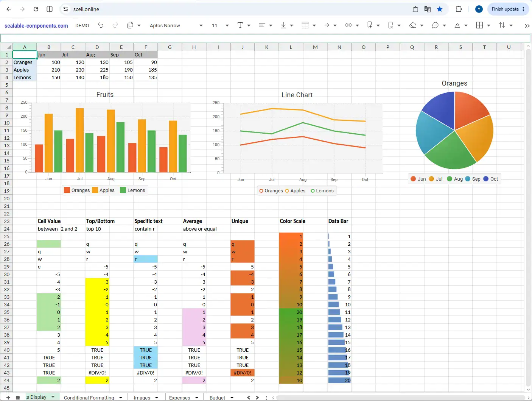Click the comment bubble icon
532x401 pixels.
435,25
